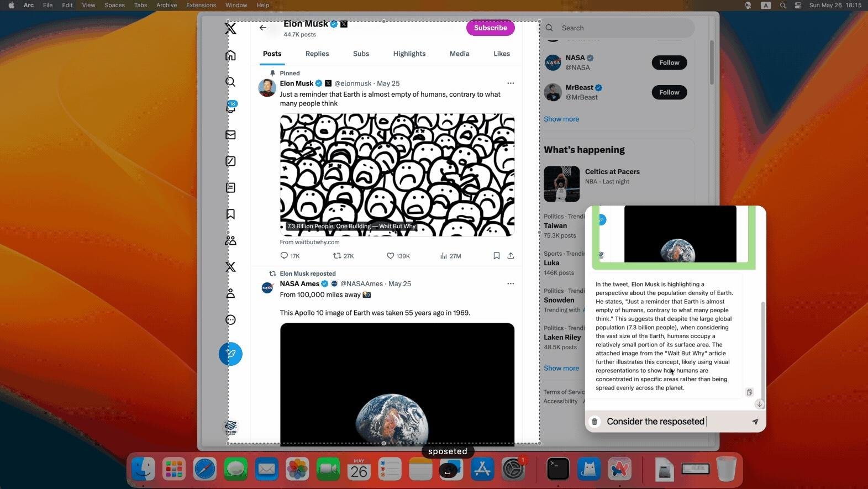Open Tabs menu in menu bar
Image resolution: width=868 pixels, height=489 pixels.
pos(141,5)
